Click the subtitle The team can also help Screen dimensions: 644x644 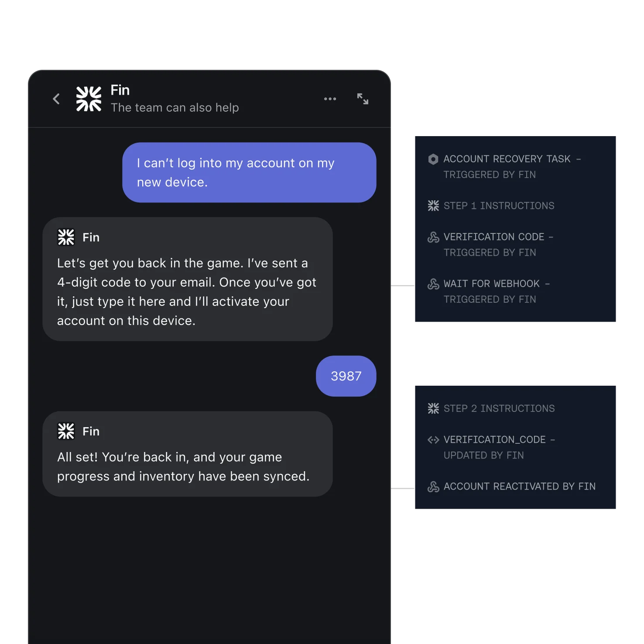click(175, 108)
